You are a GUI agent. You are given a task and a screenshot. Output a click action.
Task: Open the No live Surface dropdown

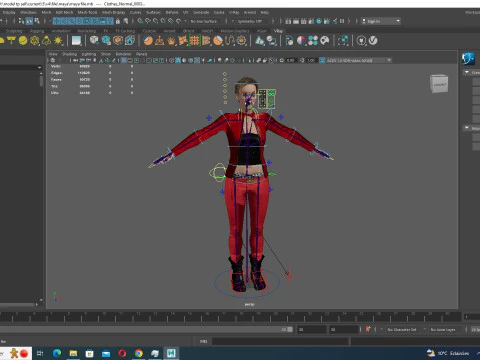[204, 21]
